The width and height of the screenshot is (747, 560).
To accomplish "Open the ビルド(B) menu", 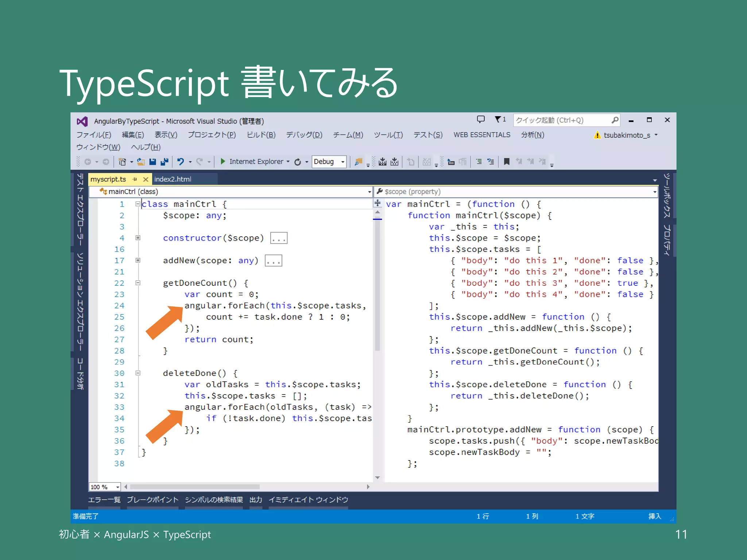I will (261, 135).
